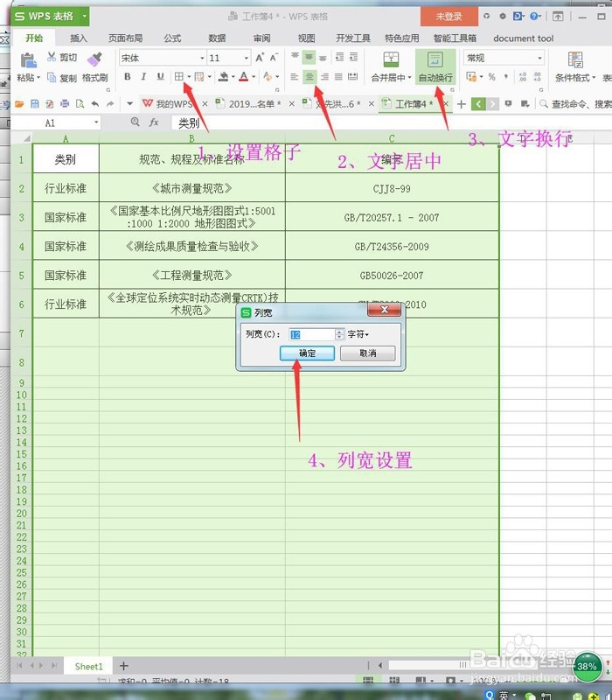
Task: Toggle right text alignment
Action: pos(324,77)
